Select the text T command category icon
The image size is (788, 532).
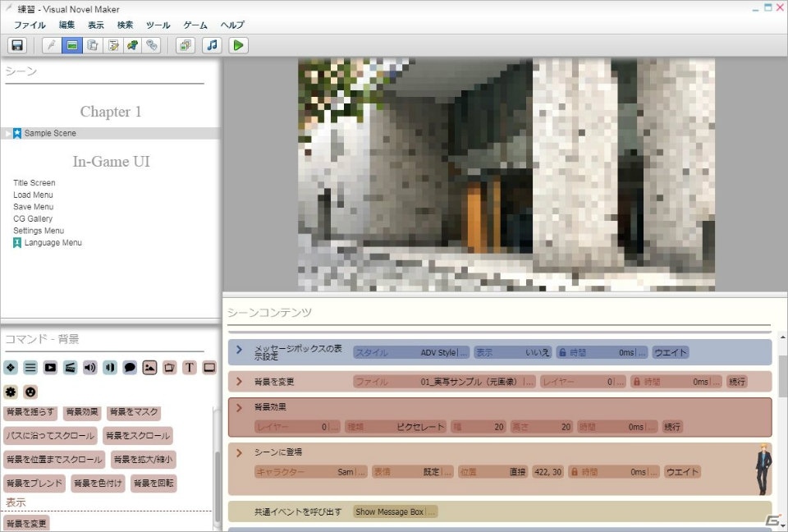pos(190,368)
